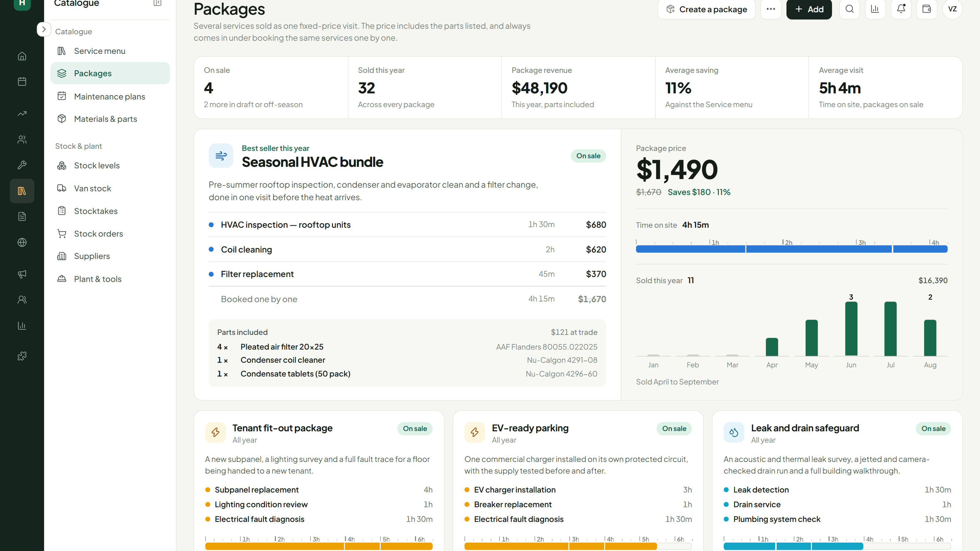Open the trending chart icon in left rail

click(22, 113)
